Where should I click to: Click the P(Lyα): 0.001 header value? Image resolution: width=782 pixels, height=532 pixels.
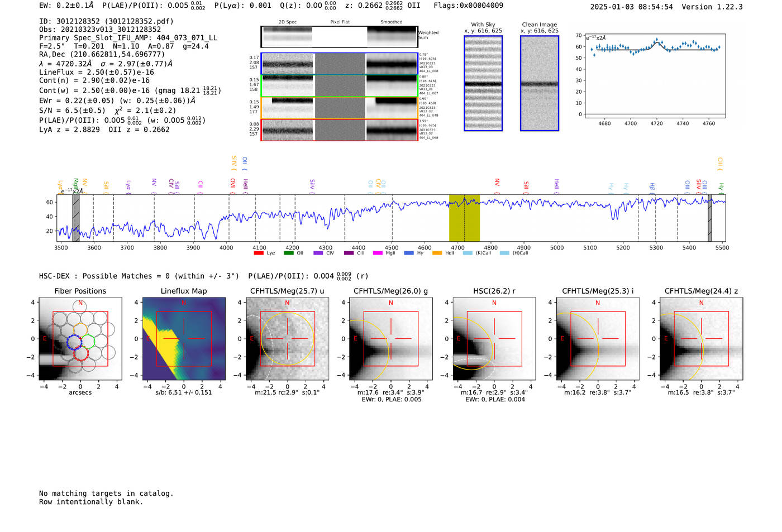pyautogui.click(x=243, y=6)
